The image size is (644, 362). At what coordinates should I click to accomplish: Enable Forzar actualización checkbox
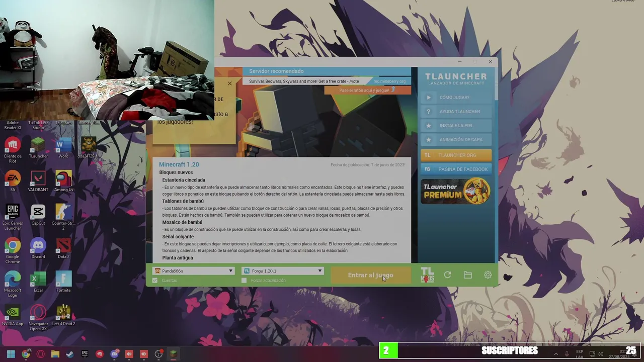244,281
